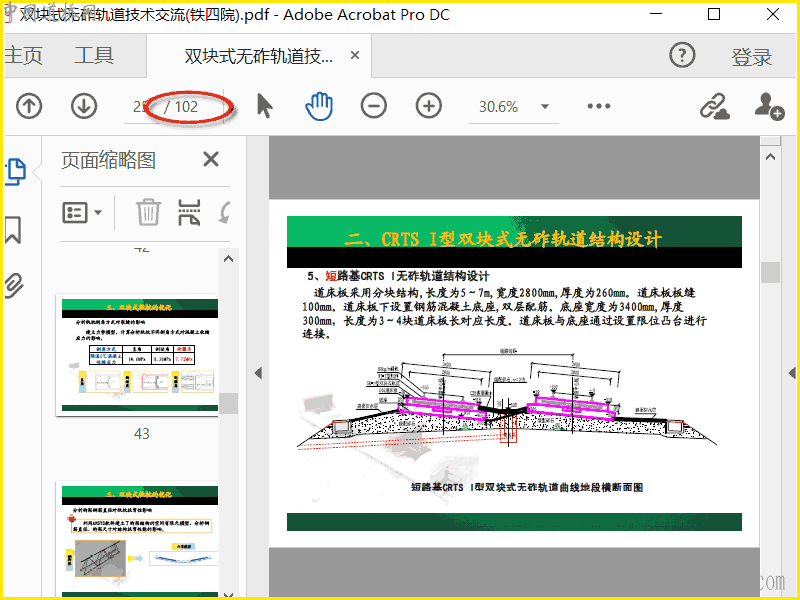The width and height of the screenshot is (800, 600).
Task: Click the slide heading 二、CRTS I型双块式无砟轨道结构设计
Action: 503,239
